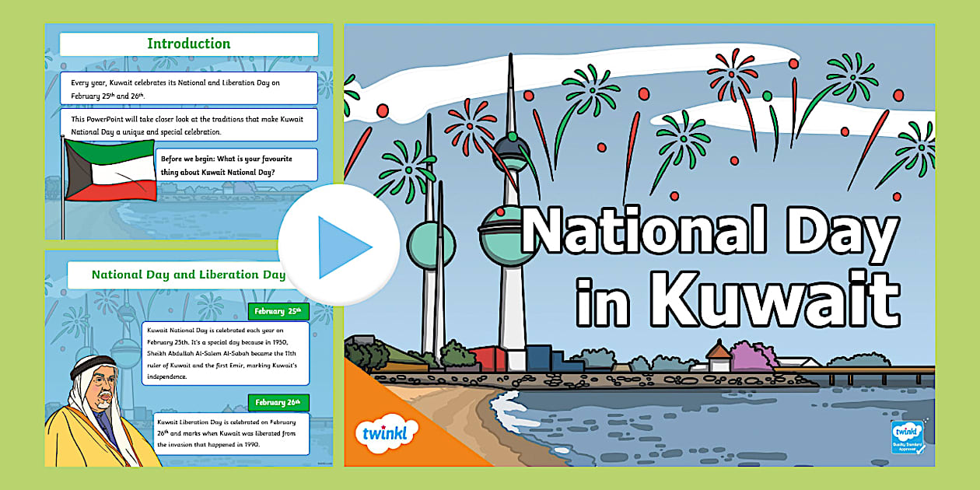The image size is (980, 490).
Task: Select the Sheikh portrait illustration
Action: point(92,413)
